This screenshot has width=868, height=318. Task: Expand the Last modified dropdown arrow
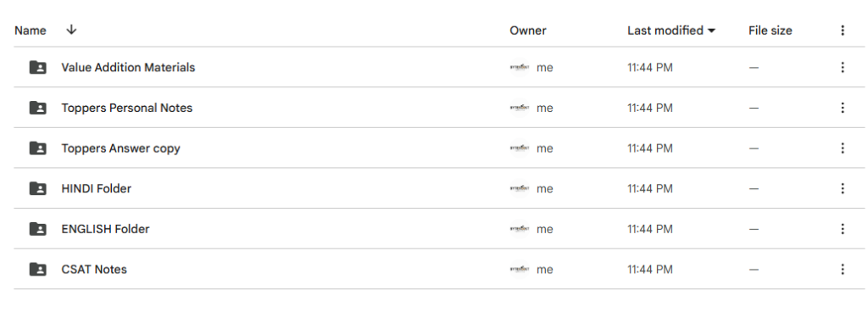(711, 31)
